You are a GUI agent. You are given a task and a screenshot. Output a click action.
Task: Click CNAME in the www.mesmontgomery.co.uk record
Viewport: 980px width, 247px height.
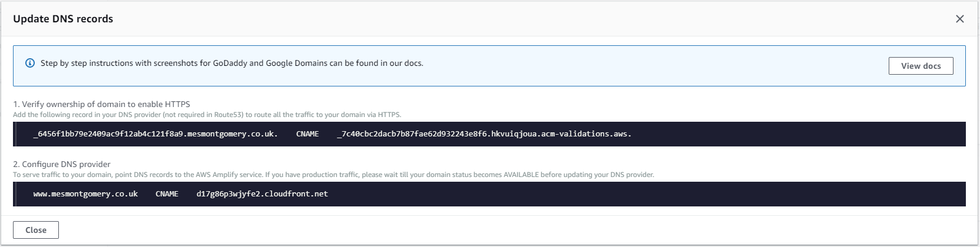167,194
